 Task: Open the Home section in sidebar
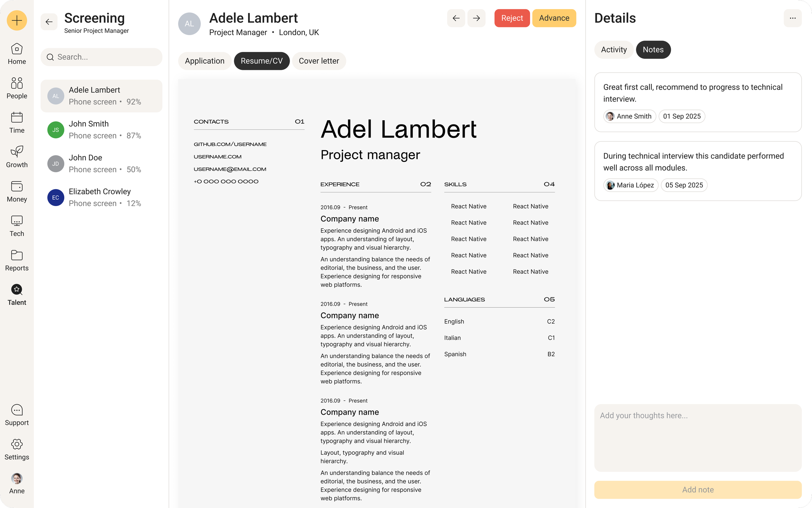click(x=17, y=54)
